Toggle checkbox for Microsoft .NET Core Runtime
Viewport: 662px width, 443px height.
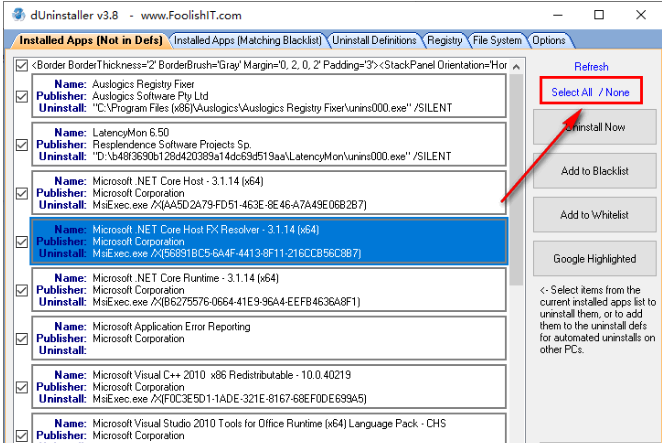point(22,291)
